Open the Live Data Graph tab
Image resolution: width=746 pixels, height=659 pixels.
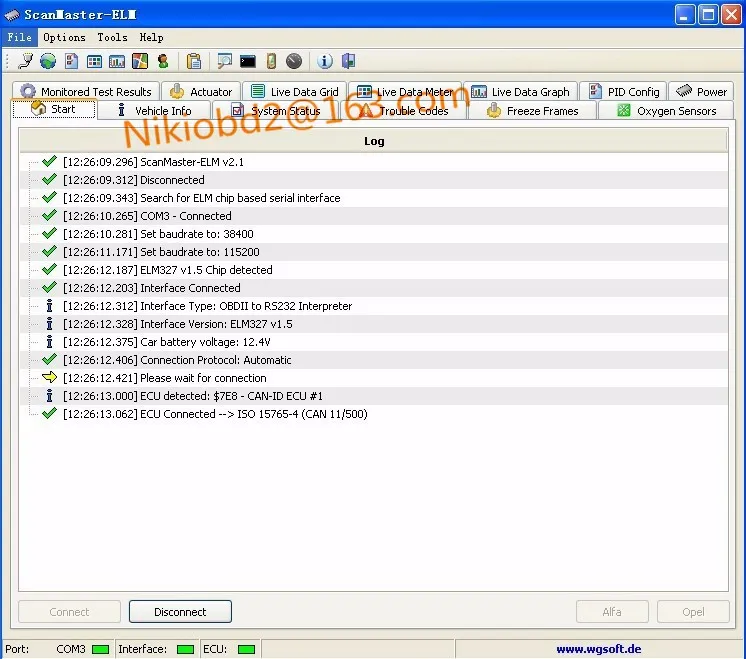[520, 91]
